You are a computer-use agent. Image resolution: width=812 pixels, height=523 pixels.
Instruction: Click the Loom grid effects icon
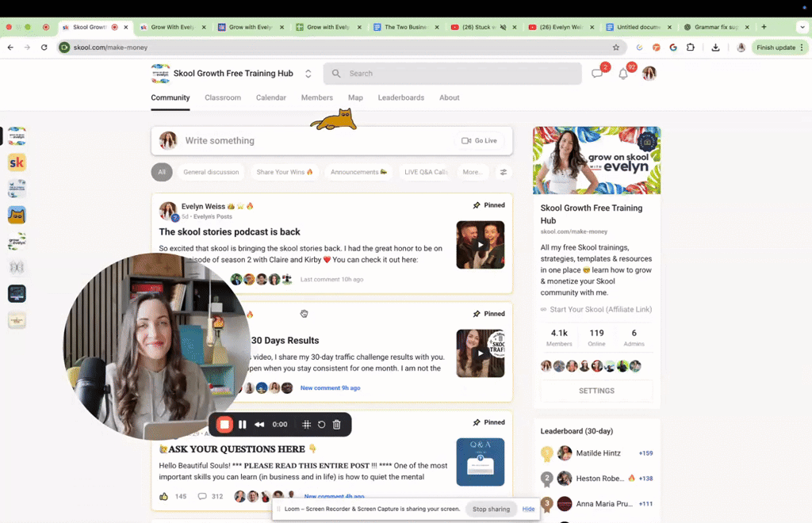pos(307,424)
